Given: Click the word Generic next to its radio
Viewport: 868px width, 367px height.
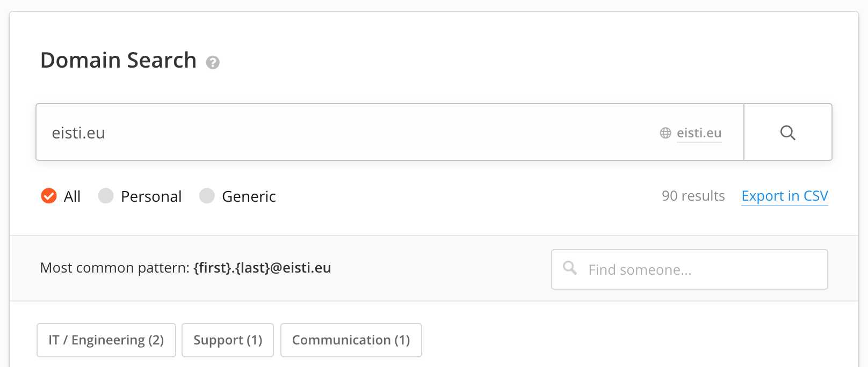Looking at the screenshot, I should click(249, 196).
